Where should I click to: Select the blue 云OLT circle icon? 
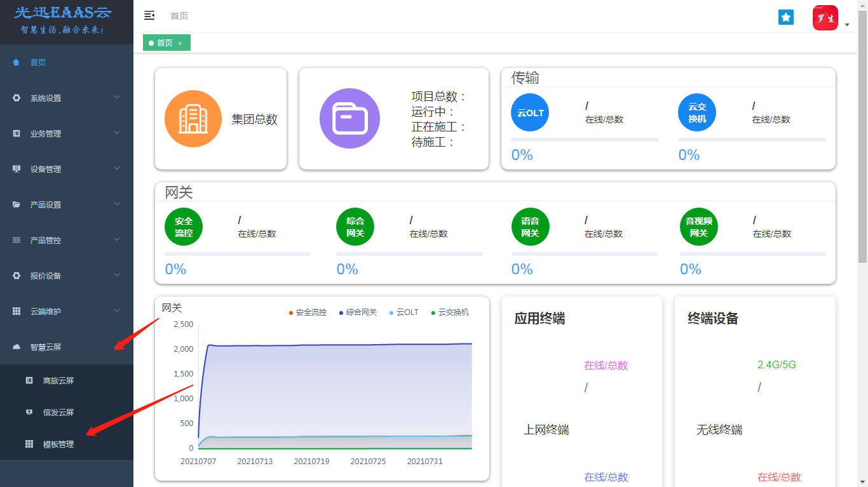pyautogui.click(x=530, y=113)
